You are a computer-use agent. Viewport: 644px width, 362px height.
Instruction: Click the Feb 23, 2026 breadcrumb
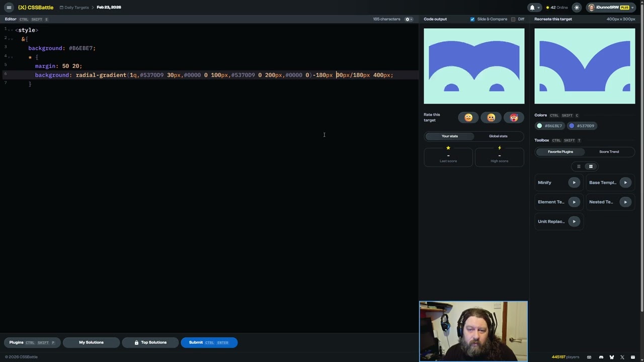[x=109, y=8]
